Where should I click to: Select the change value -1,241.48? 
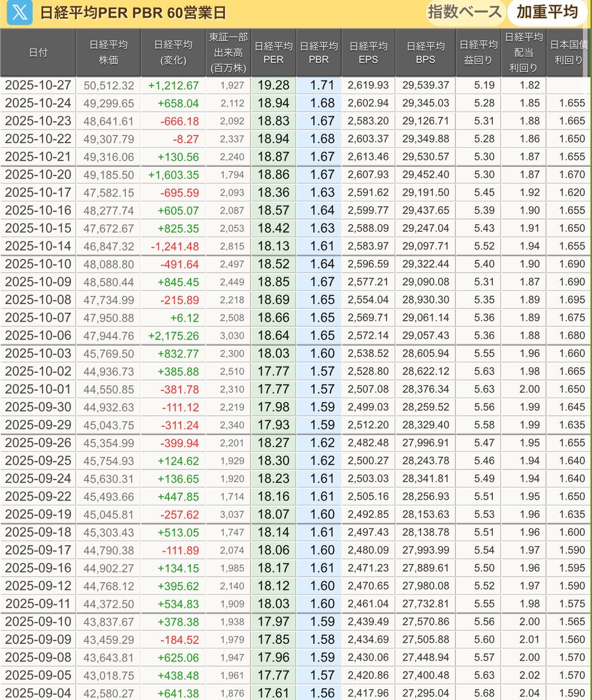175,247
